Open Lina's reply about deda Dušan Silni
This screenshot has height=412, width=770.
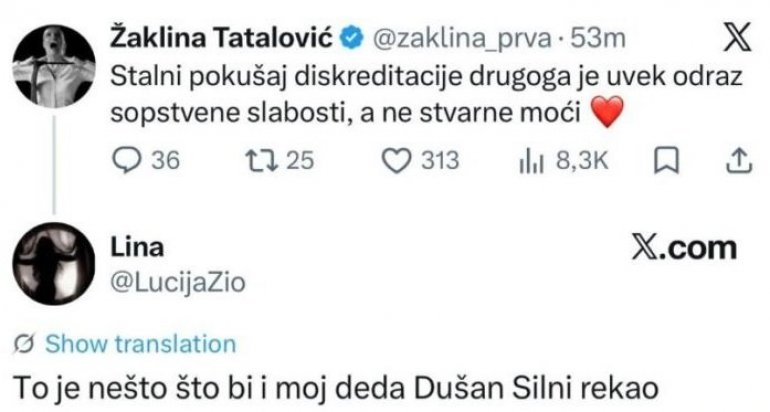[x=341, y=387]
